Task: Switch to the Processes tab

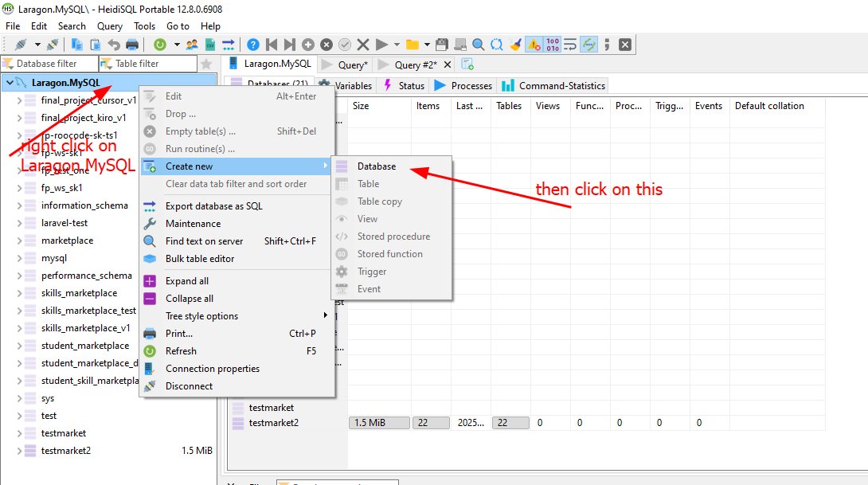Action: pyautogui.click(x=463, y=86)
